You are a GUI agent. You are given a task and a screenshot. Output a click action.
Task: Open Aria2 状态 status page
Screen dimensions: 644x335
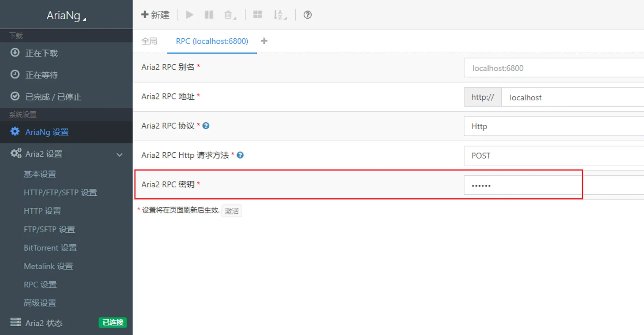(44, 323)
